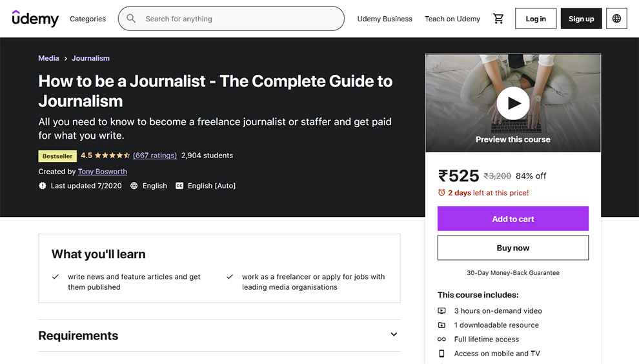
Task: Focus the Search for anything field
Action: click(231, 18)
